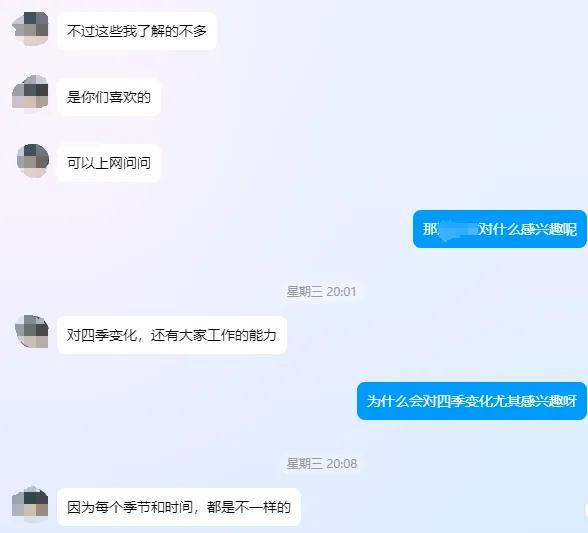This screenshot has height=533, width=588.
Task: Click the character 那 starting the blue message
Action: click(430, 229)
